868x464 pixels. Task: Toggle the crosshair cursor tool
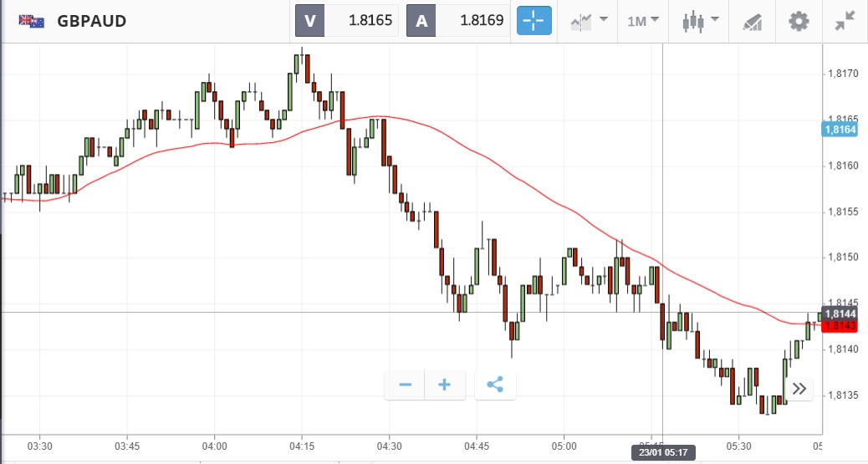point(534,21)
